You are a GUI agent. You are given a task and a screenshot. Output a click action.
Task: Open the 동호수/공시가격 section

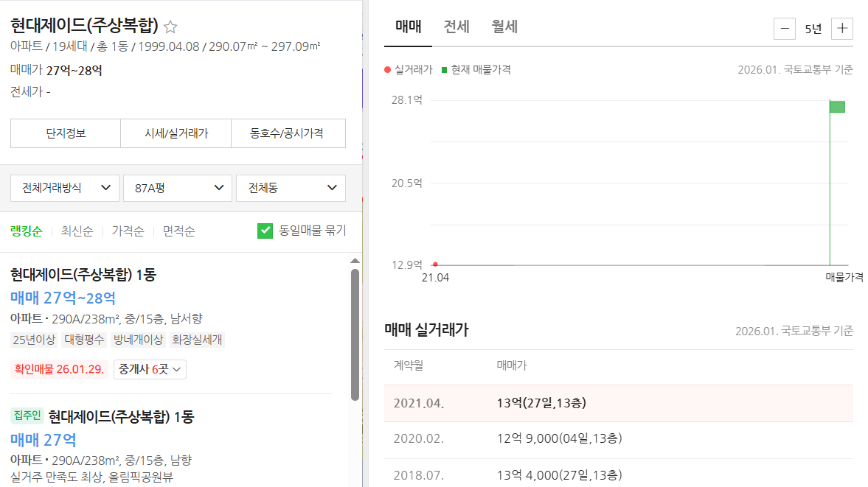click(x=288, y=133)
